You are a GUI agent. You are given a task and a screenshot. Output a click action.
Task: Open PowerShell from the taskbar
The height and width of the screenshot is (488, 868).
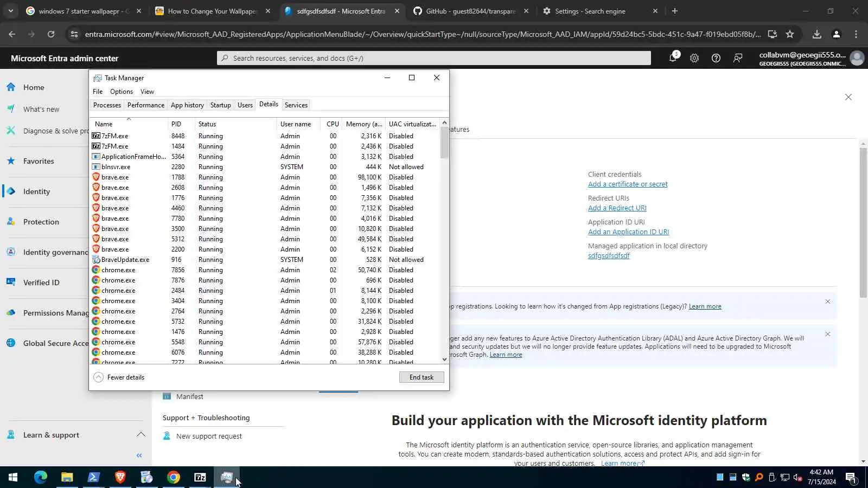(x=94, y=477)
